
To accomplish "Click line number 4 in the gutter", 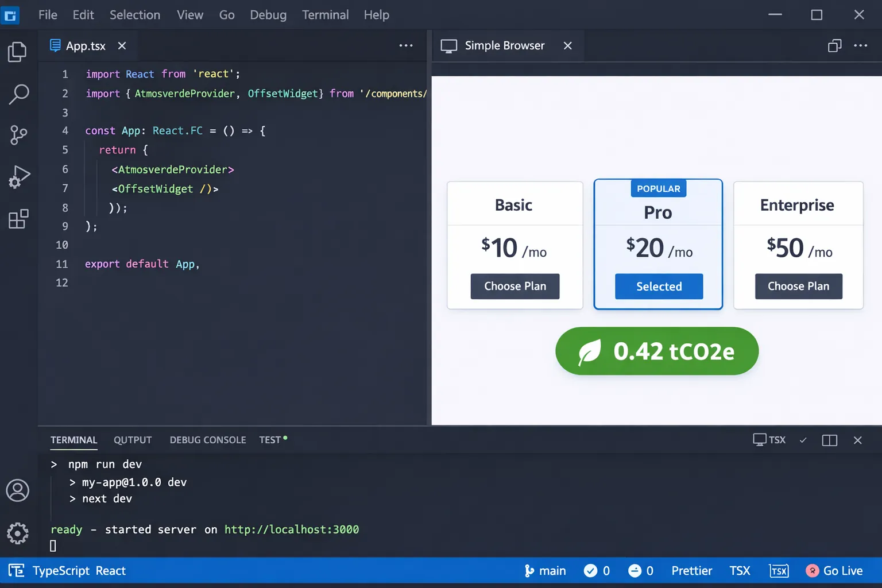I will tap(65, 130).
